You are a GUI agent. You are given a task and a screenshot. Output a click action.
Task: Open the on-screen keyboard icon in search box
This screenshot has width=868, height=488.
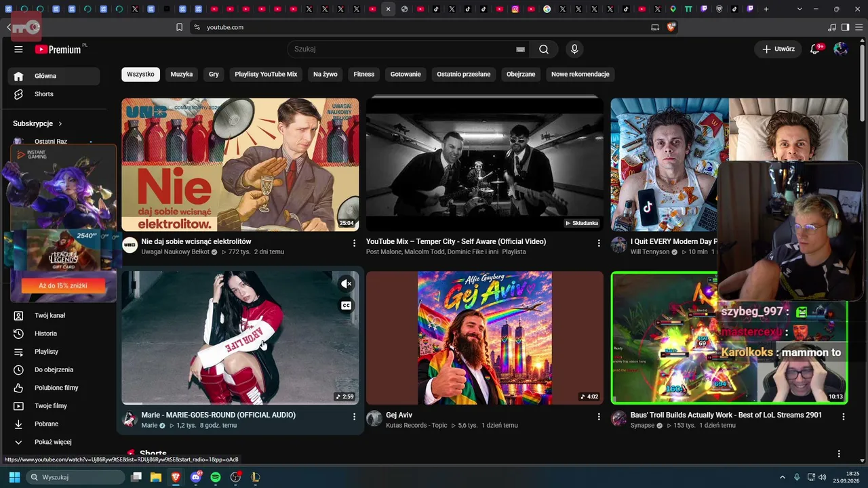(520, 49)
